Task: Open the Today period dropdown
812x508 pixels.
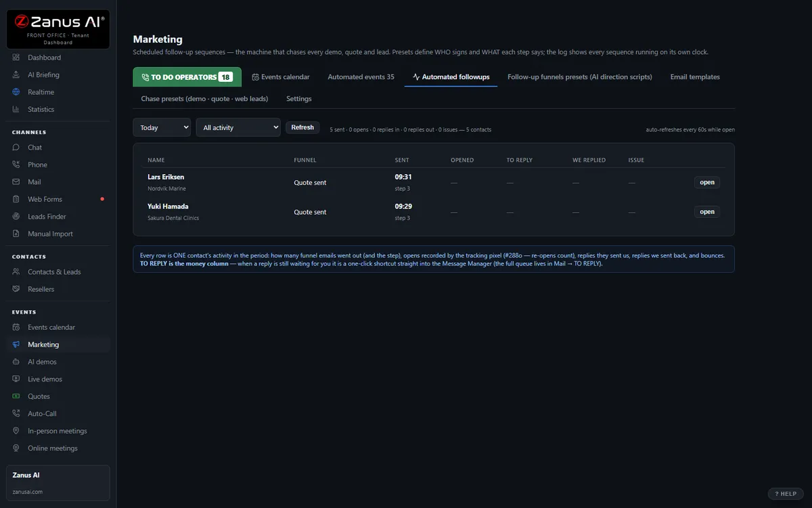Action: 162,127
